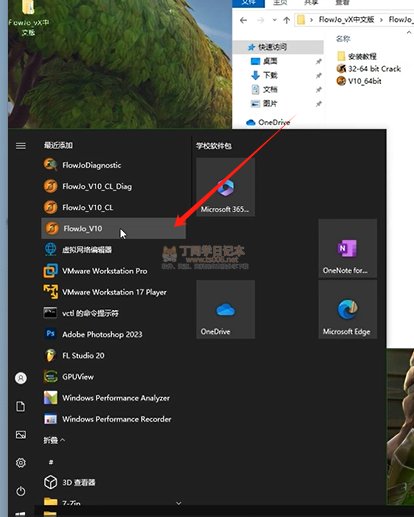Click the Windows Start button on taskbar

21,514
